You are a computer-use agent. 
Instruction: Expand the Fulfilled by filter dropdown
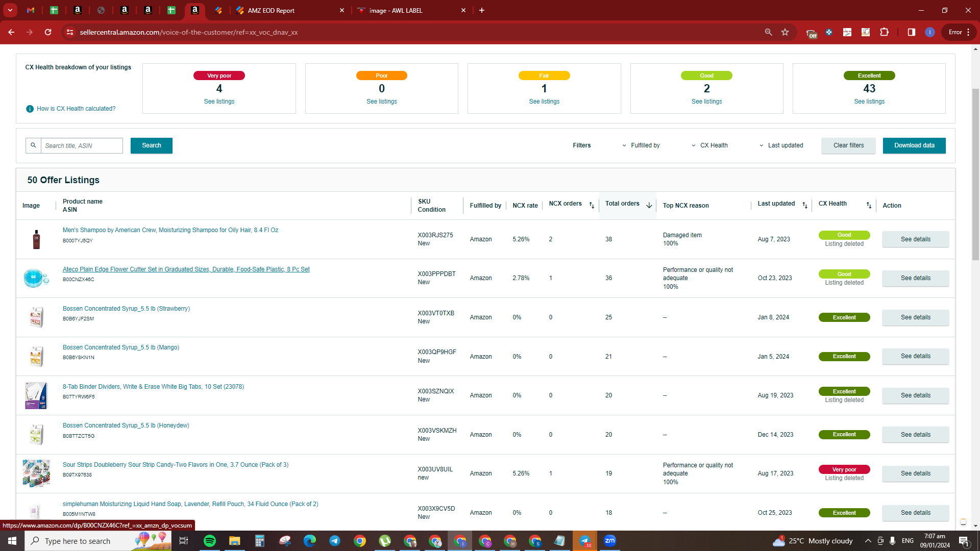tap(641, 145)
